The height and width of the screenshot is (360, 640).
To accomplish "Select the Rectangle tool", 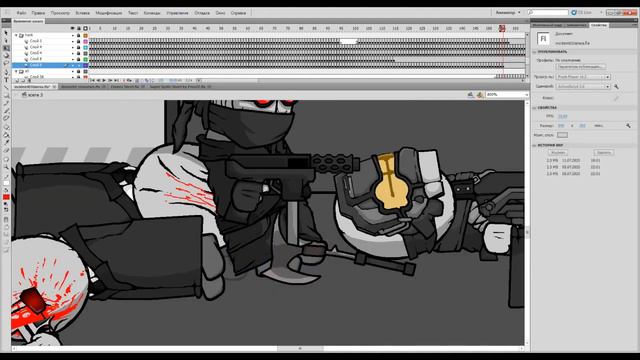I will [x=6, y=96].
